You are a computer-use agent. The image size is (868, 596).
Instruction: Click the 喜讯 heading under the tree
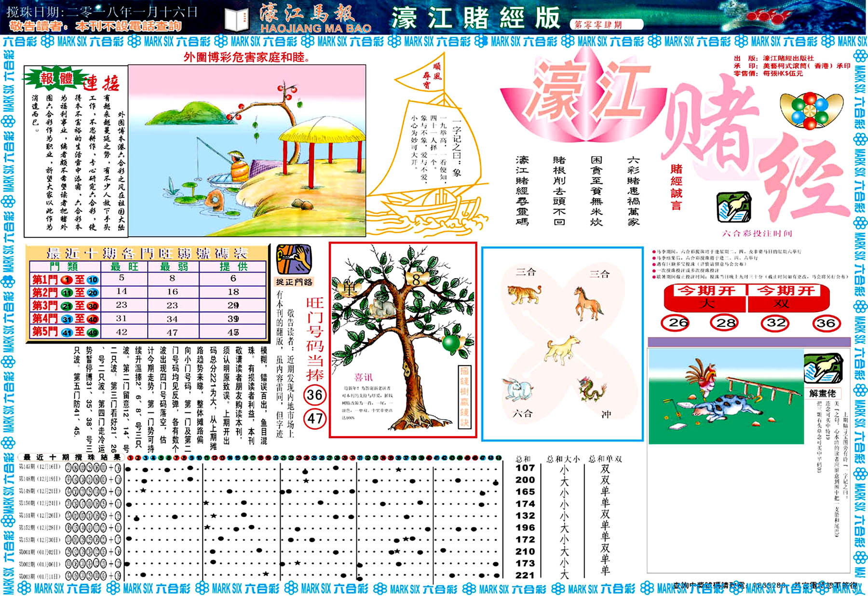tap(363, 377)
